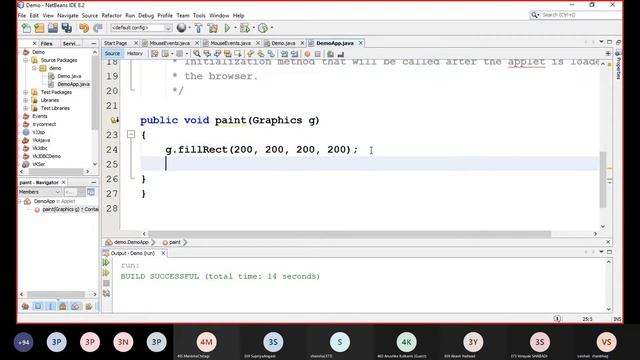Open the Members dropdown in Navigator

[x=40, y=192]
